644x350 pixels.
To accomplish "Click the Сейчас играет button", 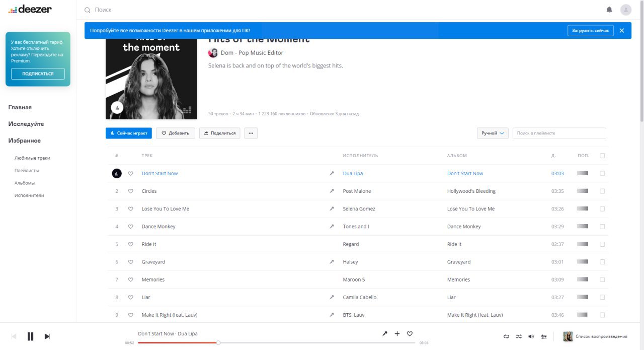I will click(x=129, y=133).
